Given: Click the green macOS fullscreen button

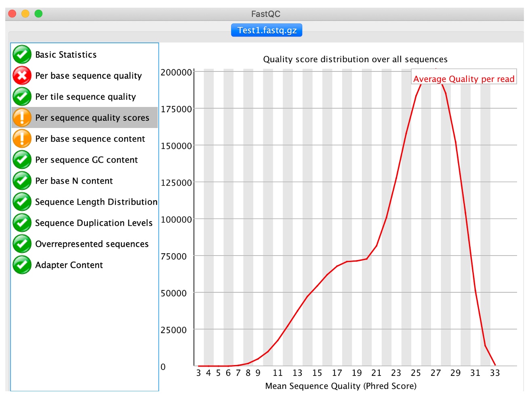Looking at the screenshot, I should tap(38, 14).
